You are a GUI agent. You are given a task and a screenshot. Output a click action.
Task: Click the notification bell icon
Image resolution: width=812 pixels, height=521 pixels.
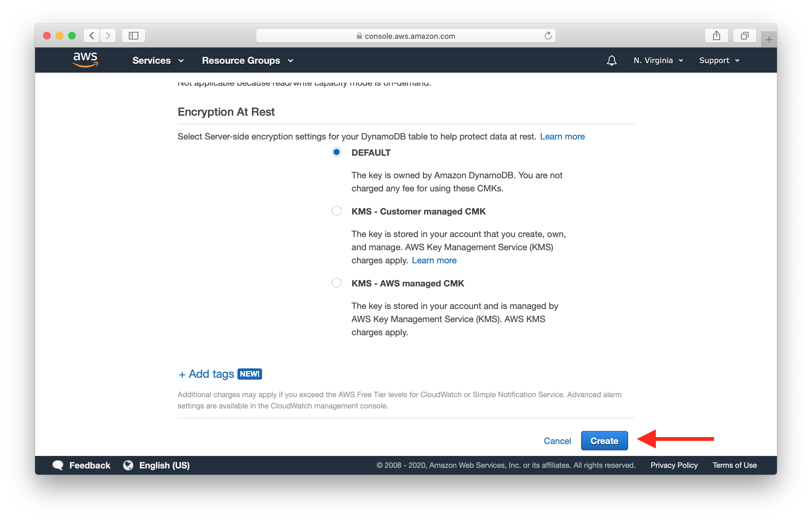coord(612,60)
